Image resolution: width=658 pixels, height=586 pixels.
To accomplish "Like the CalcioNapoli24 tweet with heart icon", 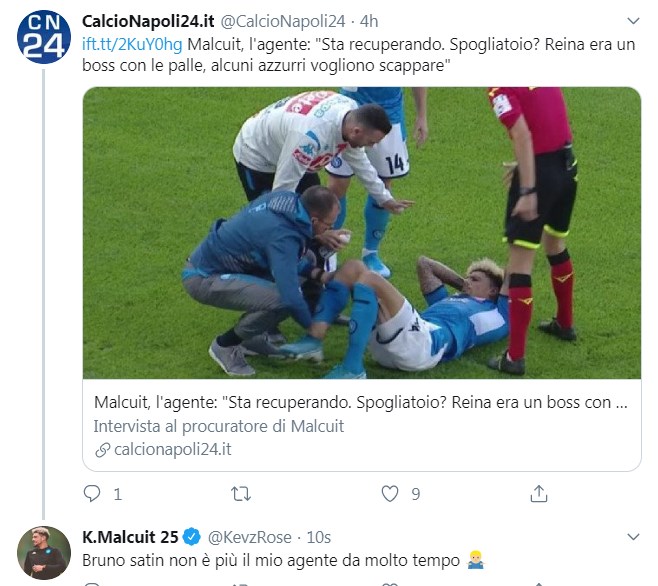I will (389, 494).
